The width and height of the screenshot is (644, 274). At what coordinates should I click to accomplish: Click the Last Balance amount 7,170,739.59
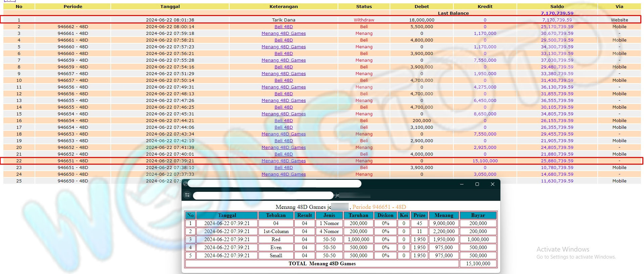click(x=557, y=13)
